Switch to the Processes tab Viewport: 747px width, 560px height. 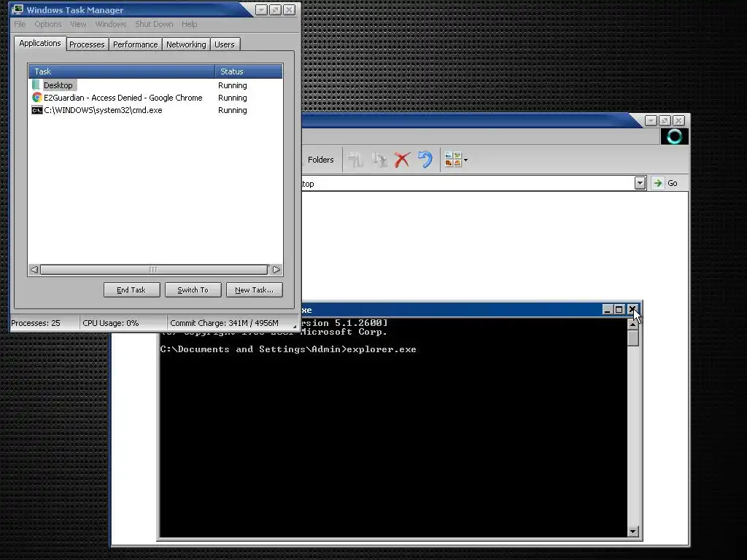(x=87, y=44)
